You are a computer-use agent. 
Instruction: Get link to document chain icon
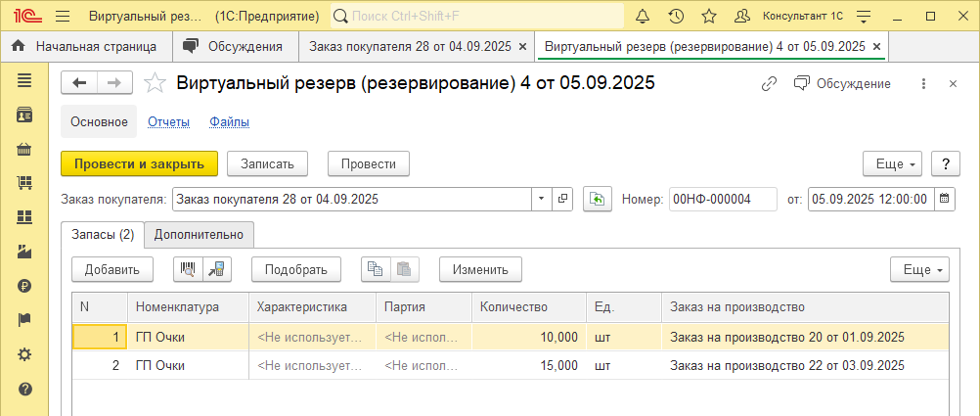769,84
